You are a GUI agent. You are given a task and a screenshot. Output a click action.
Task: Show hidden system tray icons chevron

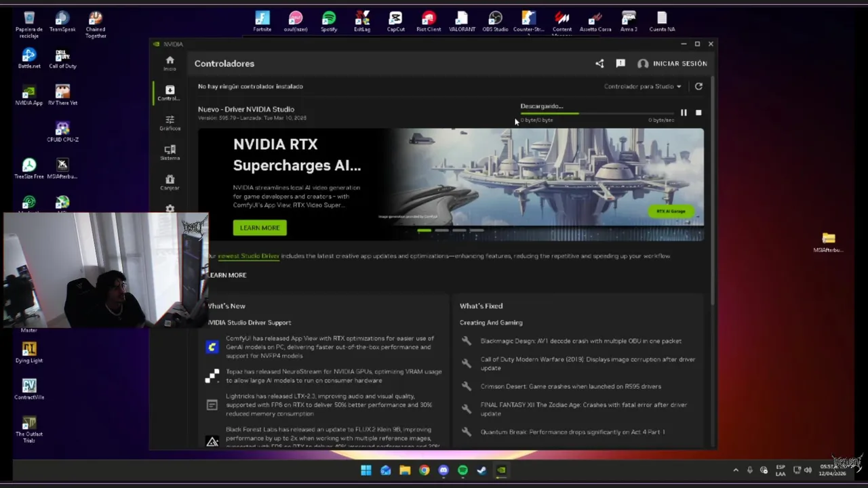click(736, 470)
